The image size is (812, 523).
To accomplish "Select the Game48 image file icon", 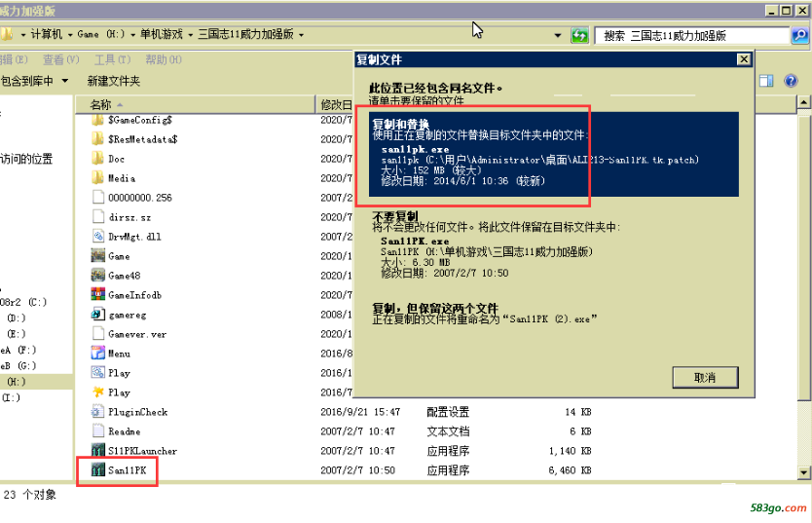I will coord(98,275).
